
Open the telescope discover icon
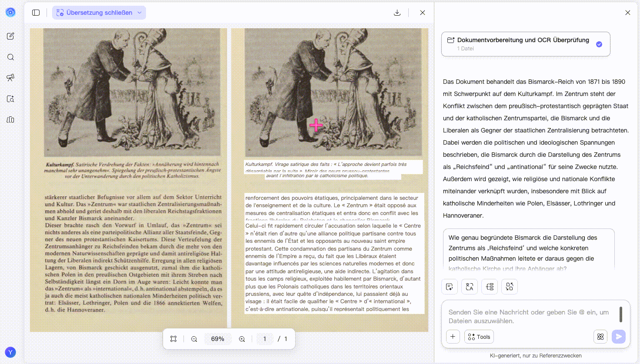coord(10,78)
